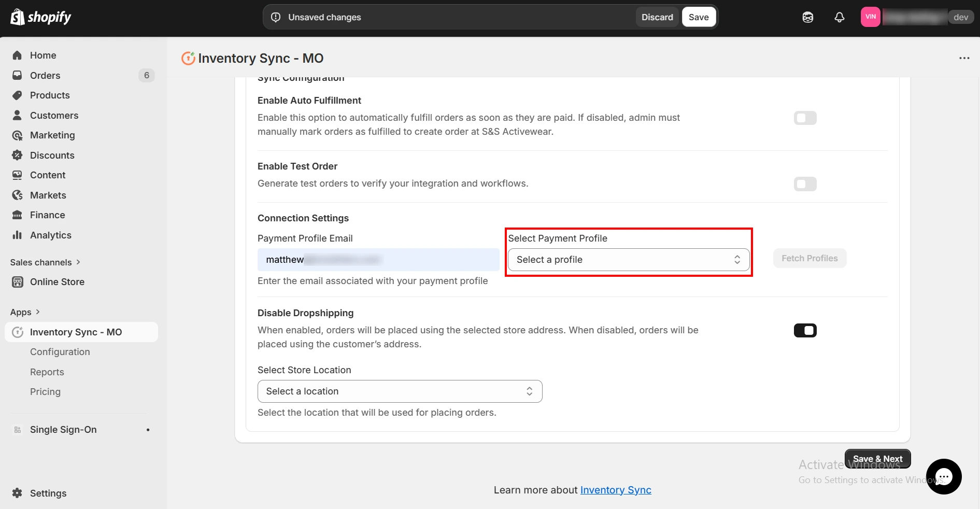Image resolution: width=980 pixels, height=509 pixels.
Task: Click the Fetch Profiles button
Action: (x=809, y=258)
